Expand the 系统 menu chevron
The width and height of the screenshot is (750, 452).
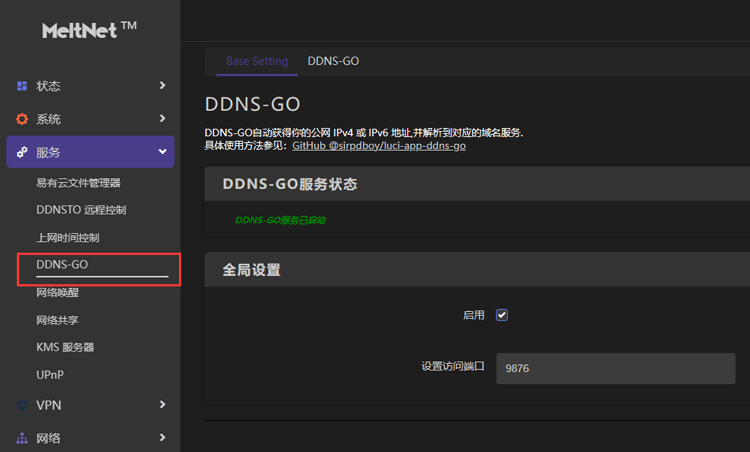point(162,118)
